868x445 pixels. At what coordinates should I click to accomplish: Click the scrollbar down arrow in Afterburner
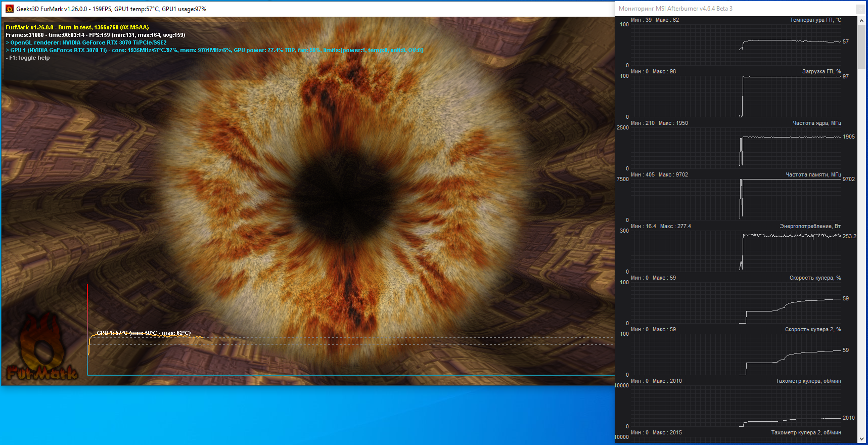point(862,439)
